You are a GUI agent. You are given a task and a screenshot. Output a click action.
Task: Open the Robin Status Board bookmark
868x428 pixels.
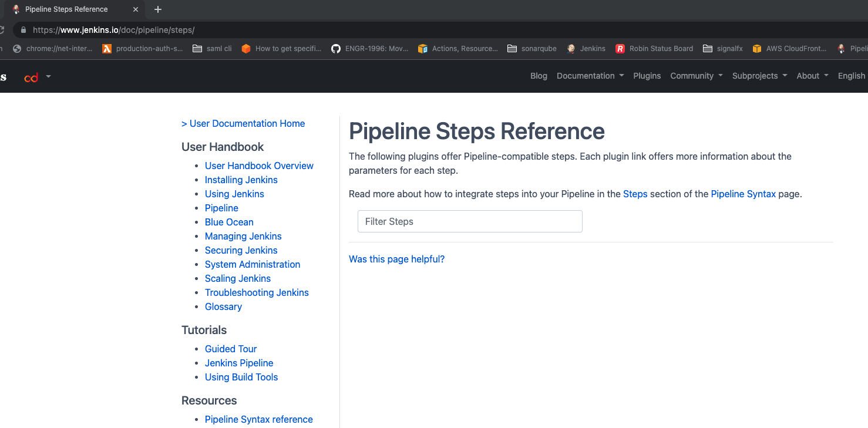click(x=654, y=49)
